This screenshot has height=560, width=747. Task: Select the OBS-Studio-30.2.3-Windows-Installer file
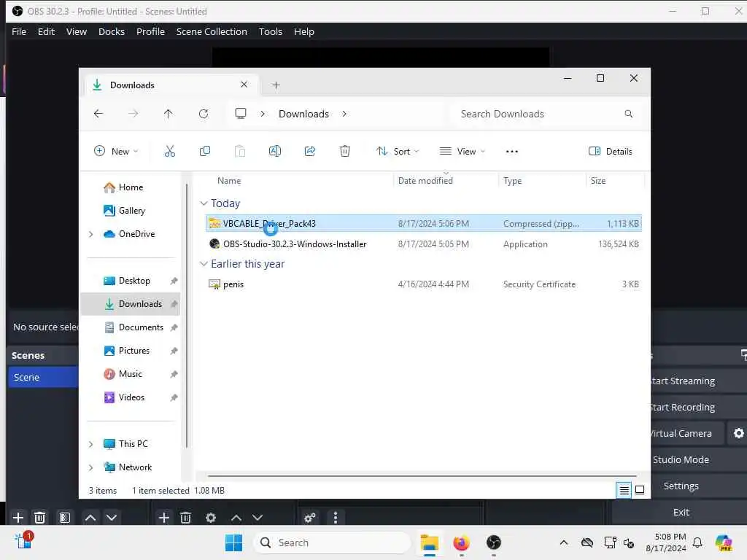[x=424, y=244]
